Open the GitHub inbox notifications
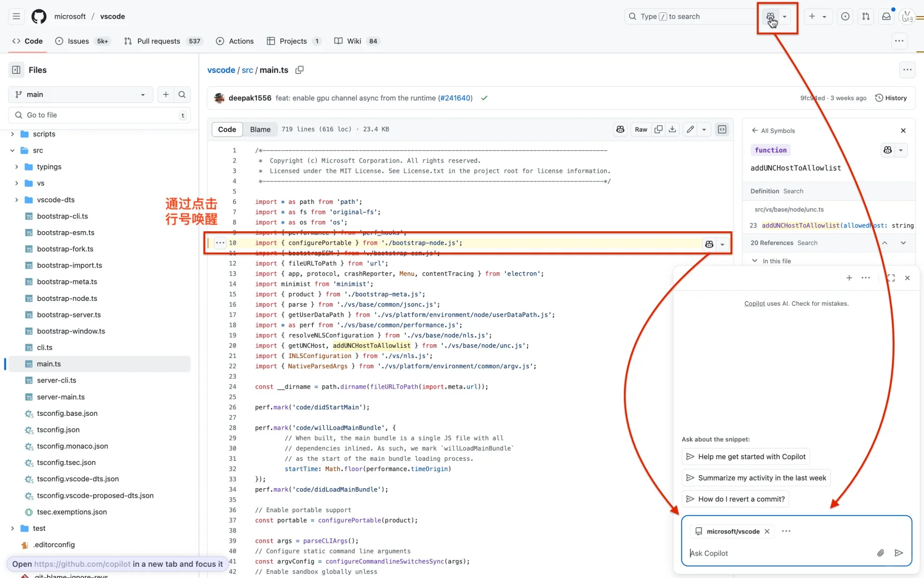The height and width of the screenshot is (578, 924). coord(886,16)
